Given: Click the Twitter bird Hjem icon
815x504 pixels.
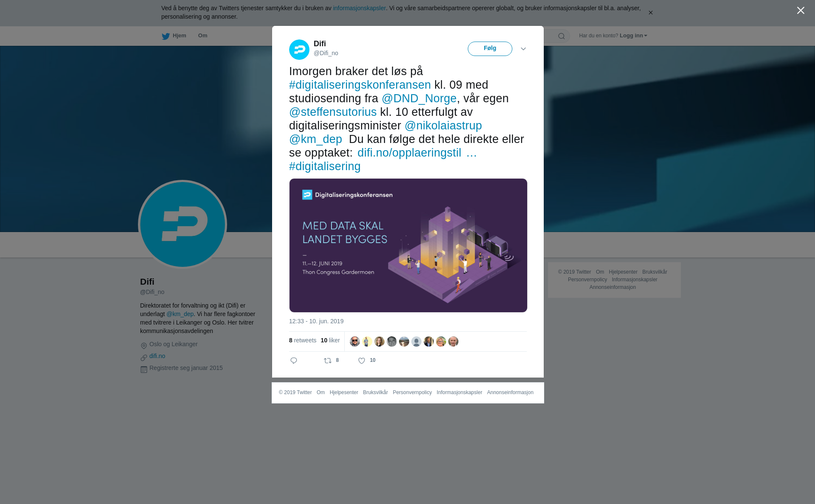Looking at the screenshot, I should [166, 36].
